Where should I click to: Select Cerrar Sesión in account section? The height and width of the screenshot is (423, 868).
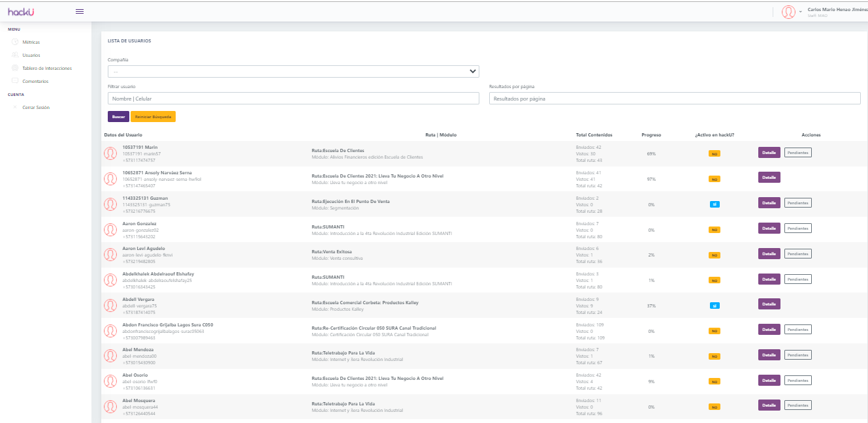36,107
